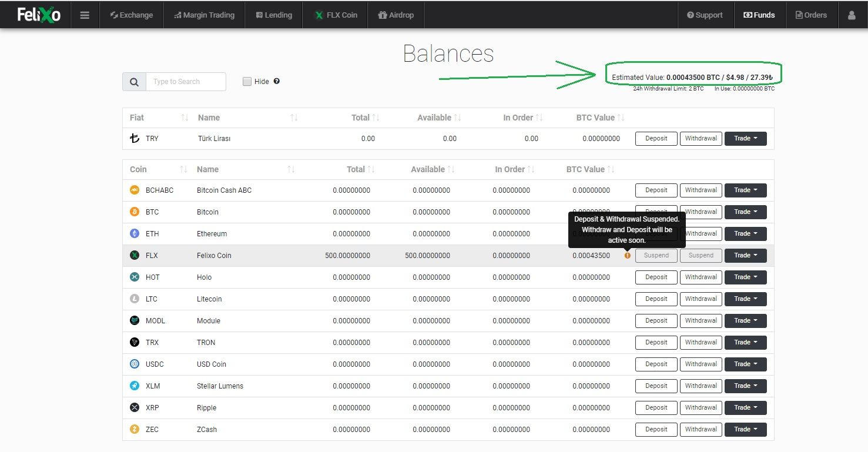Expand Trade dropdown for TRY row
The width and height of the screenshot is (868, 452).
pyautogui.click(x=745, y=139)
